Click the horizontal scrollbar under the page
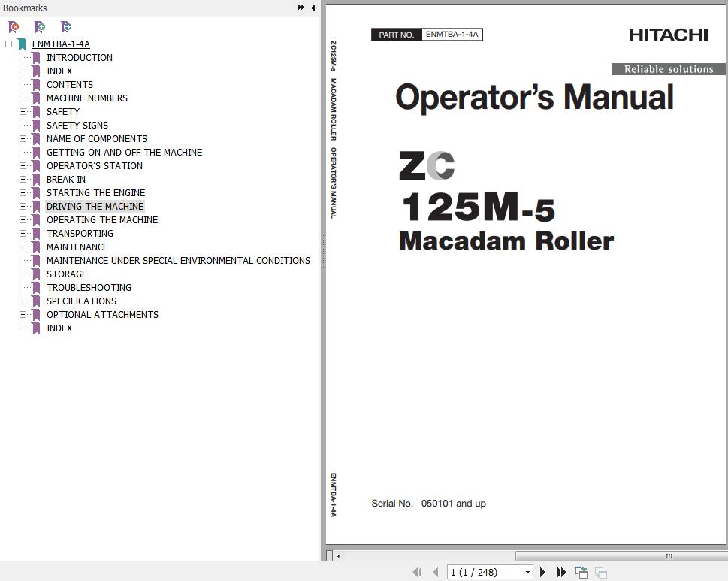 tap(621, 556)
